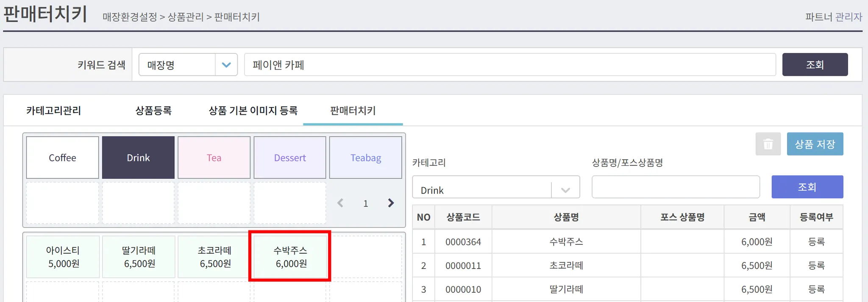Click the 상품명 column header
This screenshot has width=868, height=302.
[x=566, y=217]
